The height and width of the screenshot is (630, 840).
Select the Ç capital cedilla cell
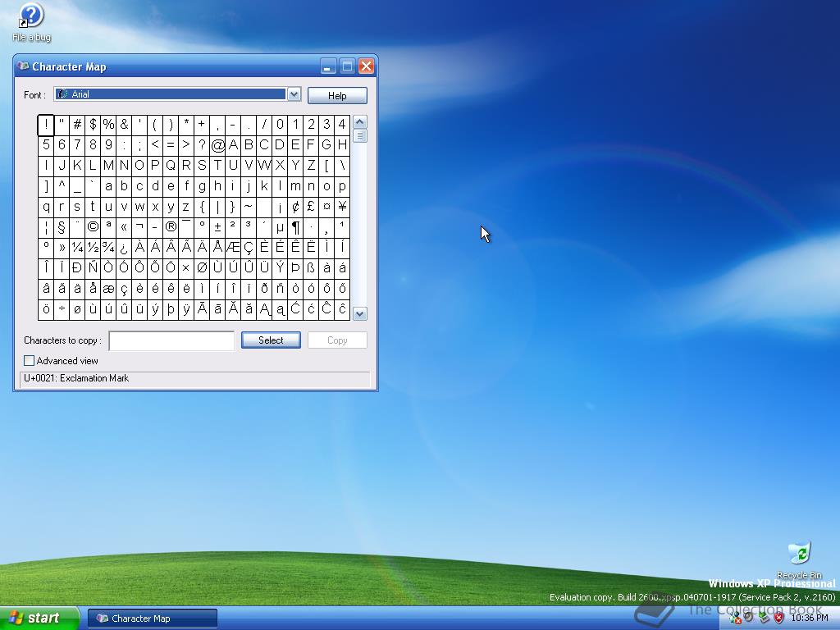(x=249, y=248)
